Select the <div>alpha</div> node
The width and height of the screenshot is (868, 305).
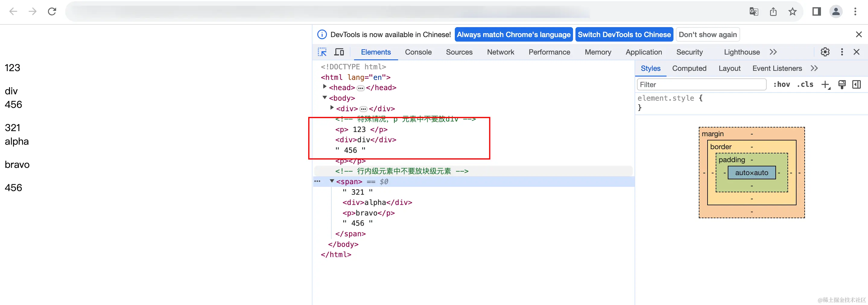coord(377,202)
